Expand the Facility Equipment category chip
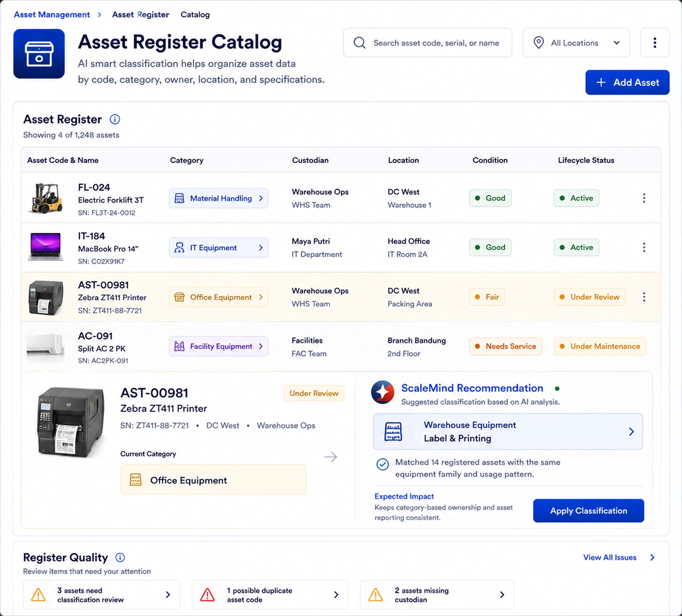Screen dimensions: 682x616 pyautogui.click(x=219, y=346)
